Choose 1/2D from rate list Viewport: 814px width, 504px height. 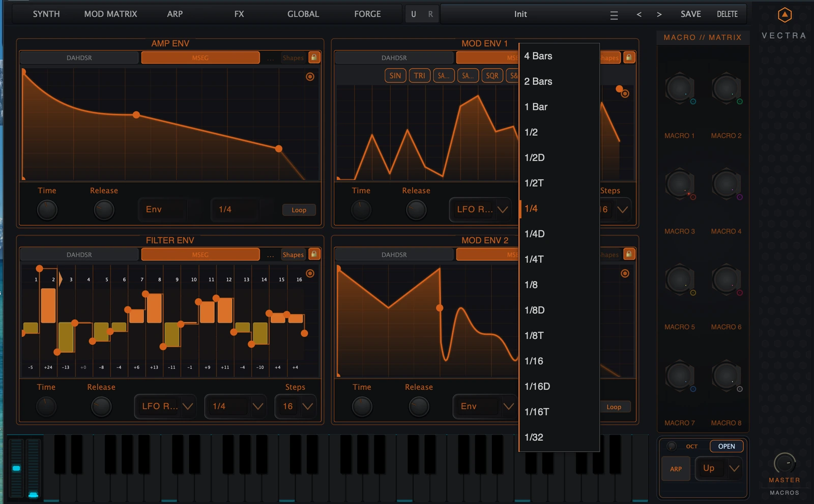559,158
